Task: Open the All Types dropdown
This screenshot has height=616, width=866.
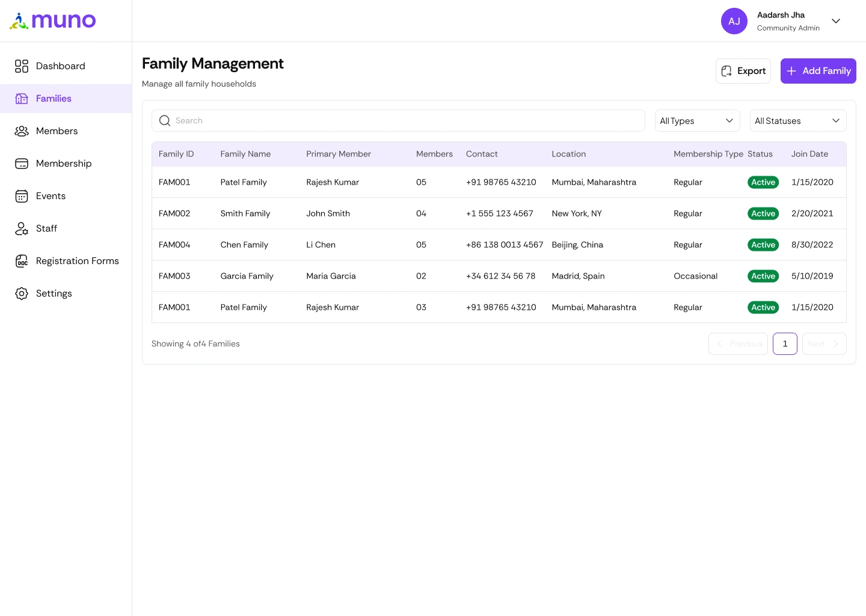Action: click(698, 121)
